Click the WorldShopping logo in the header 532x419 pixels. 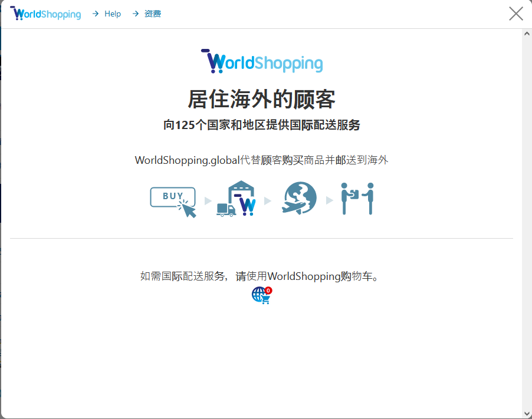[x=46, y=14]
